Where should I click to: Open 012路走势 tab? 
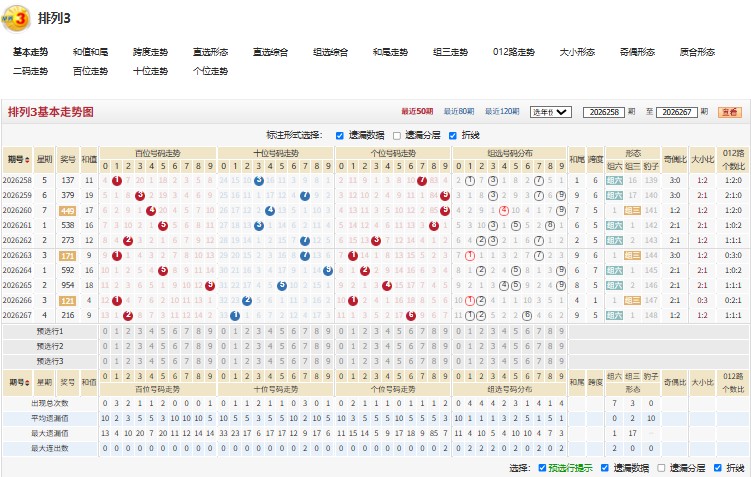click(x=514, y=52)
